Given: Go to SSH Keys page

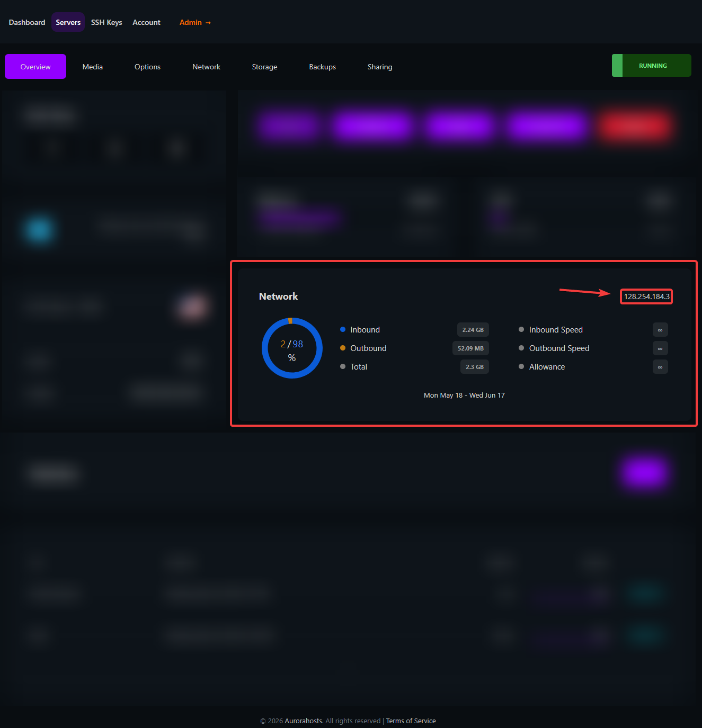Looking at the screenshot, I should click(x=106, y=22).
